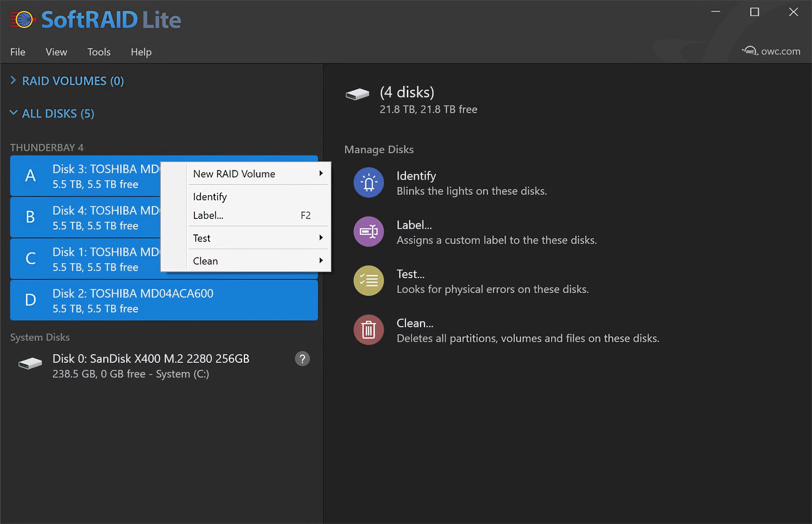Click the Identify blinking light icon
Image resolution: width=812 pixels, height=524 pixels.
point(369,183)
